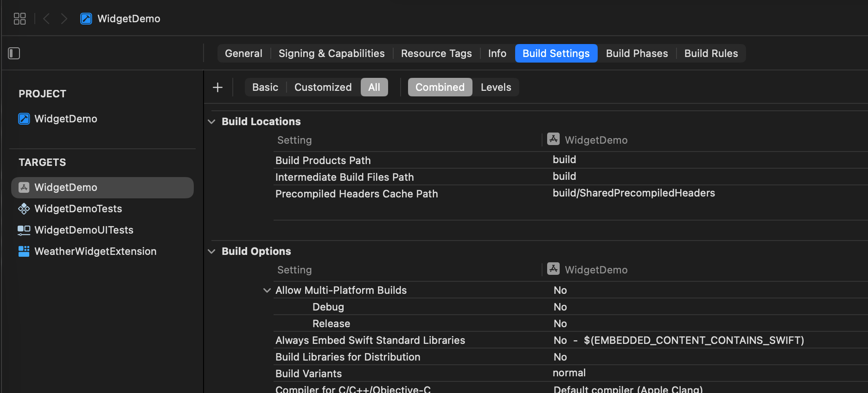The width and height of the screenshot is (868, 393).
Task: Open the Signing & Capabilities tab
Action: [332, 53]
